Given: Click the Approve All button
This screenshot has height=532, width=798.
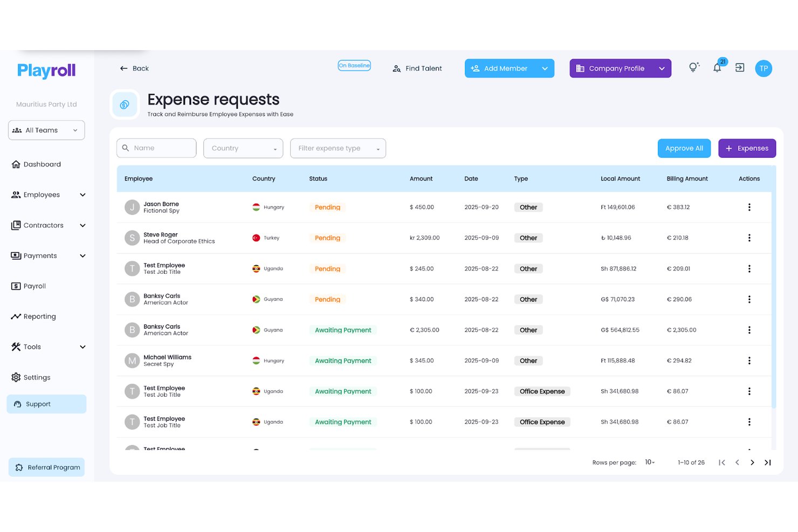Looking at the screenshot, I should [684, 148].
